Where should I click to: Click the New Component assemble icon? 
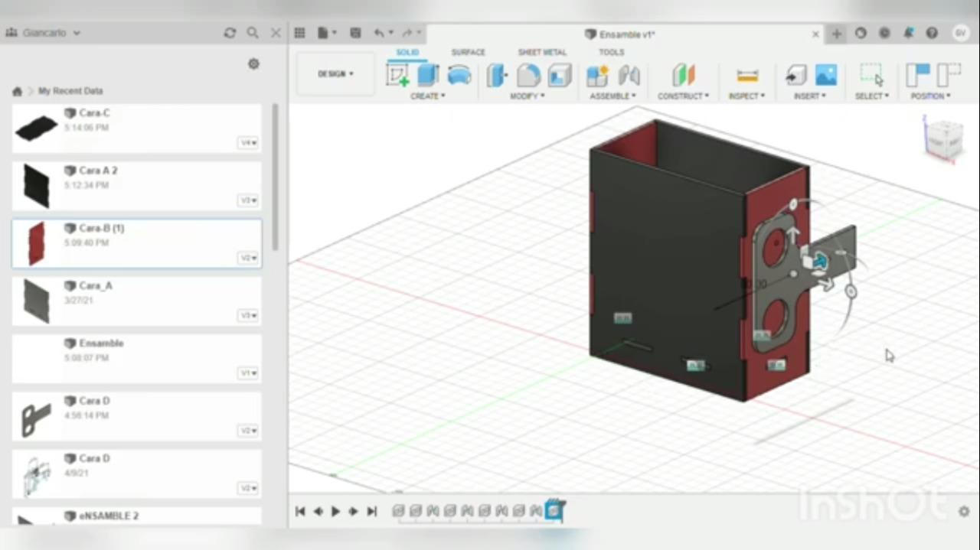(597, 75)
